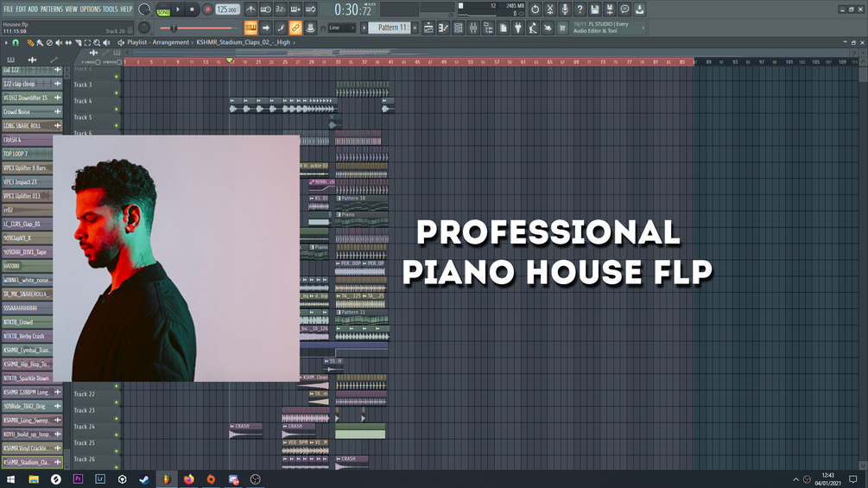Click the typing keyboard to piano icon
Image resolution: width=868 pixels, height=488 pixels.
click(x=250, y=28)
